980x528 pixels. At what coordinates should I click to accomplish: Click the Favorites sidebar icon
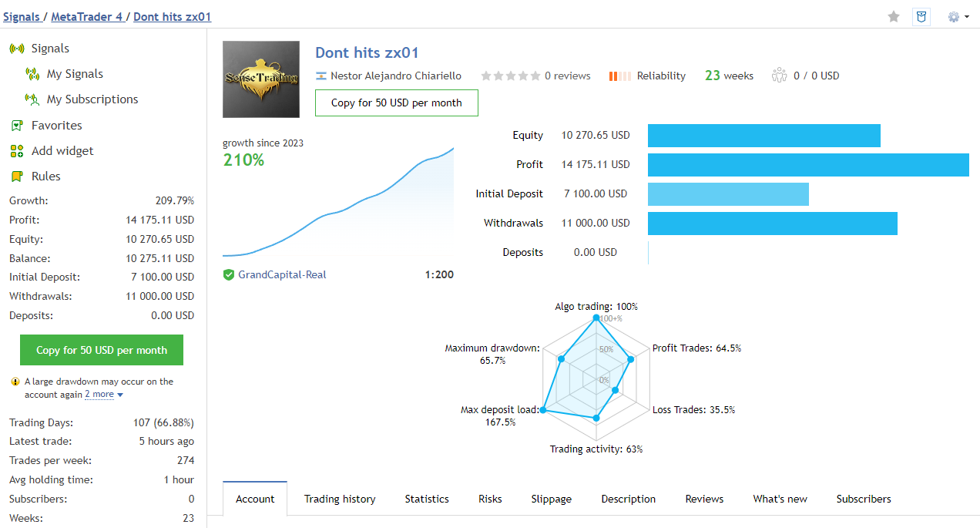coord(17,125)
